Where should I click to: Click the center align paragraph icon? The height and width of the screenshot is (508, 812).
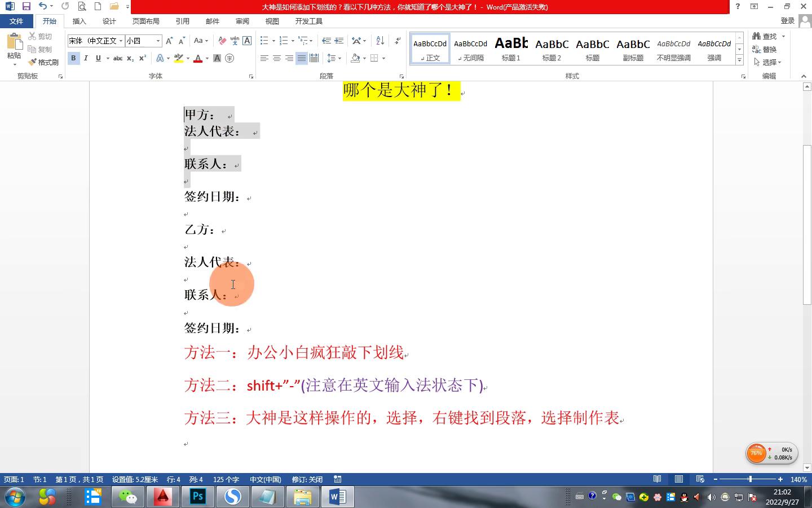pyautogui.click(x=276, y=58)
